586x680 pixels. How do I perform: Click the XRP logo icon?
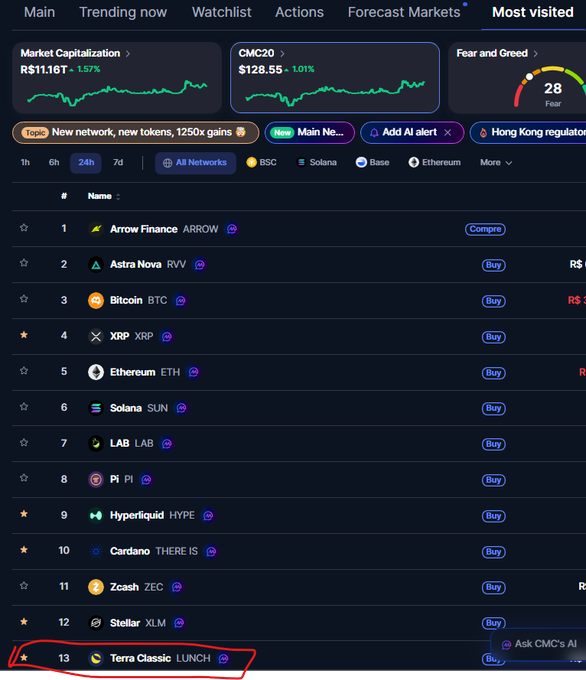click(x=96, y=337)
